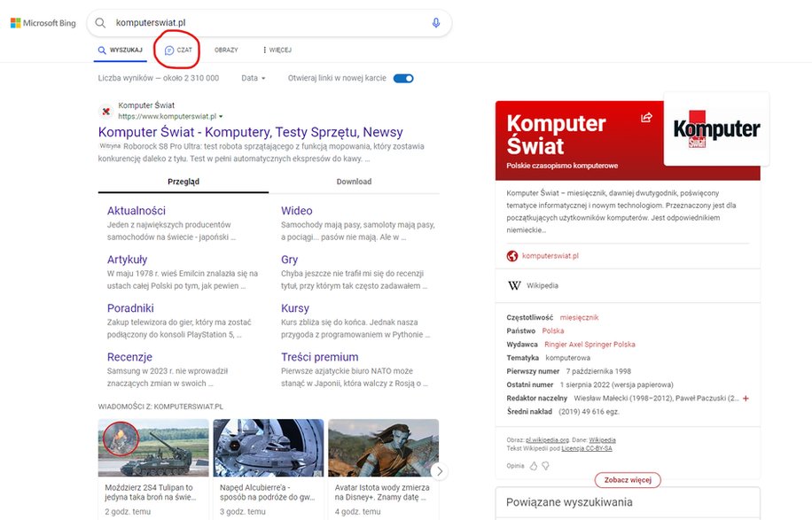Toggle open links in new tab switch
812x520 pixels.
point(403,78)
